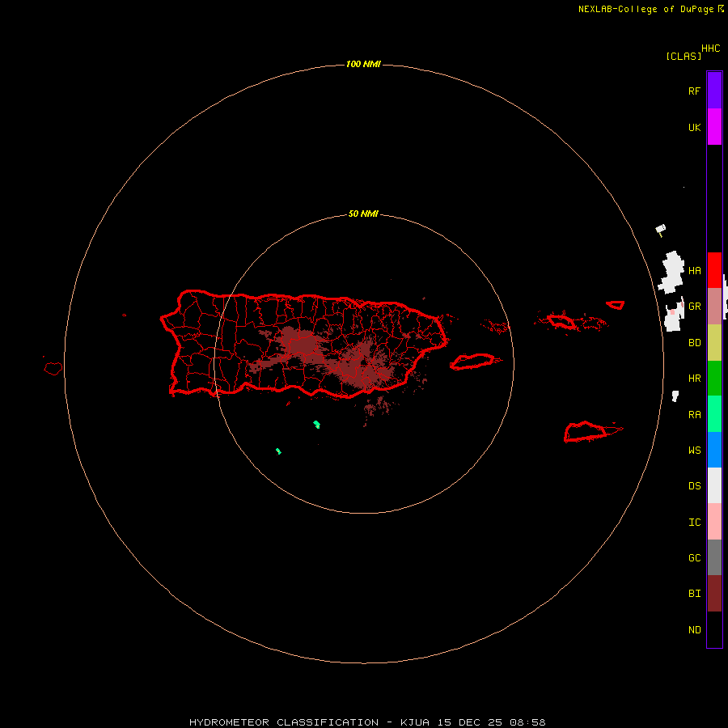This screenshot has height=728, width=728.
Task: Select the light pink IC legend swatch
Action: click(714, 522)
